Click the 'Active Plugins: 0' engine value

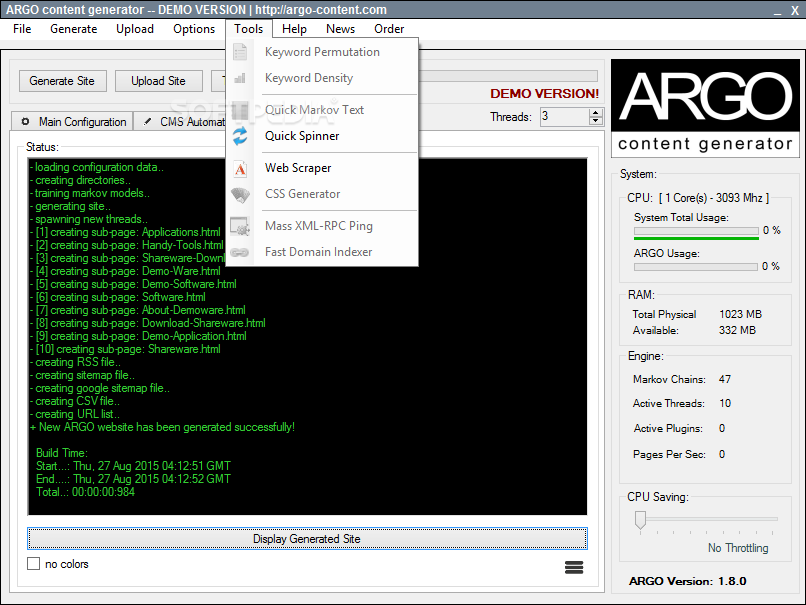pyautogui.click(x=679, y=428)
